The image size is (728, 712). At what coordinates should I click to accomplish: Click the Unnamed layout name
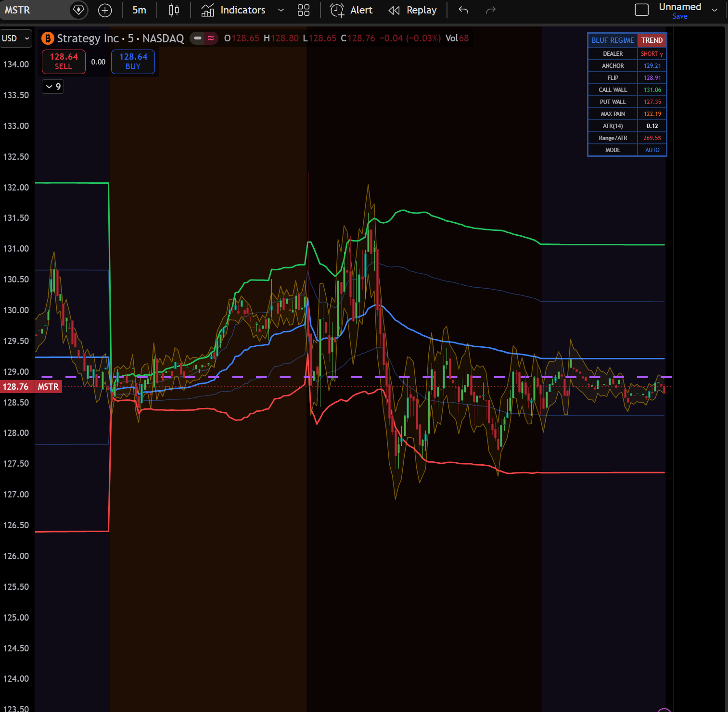tap(680, 7)
